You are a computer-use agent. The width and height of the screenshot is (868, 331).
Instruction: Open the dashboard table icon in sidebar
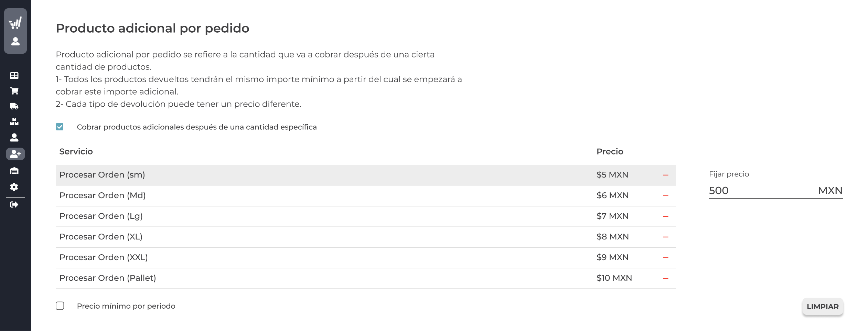[14, 75]
